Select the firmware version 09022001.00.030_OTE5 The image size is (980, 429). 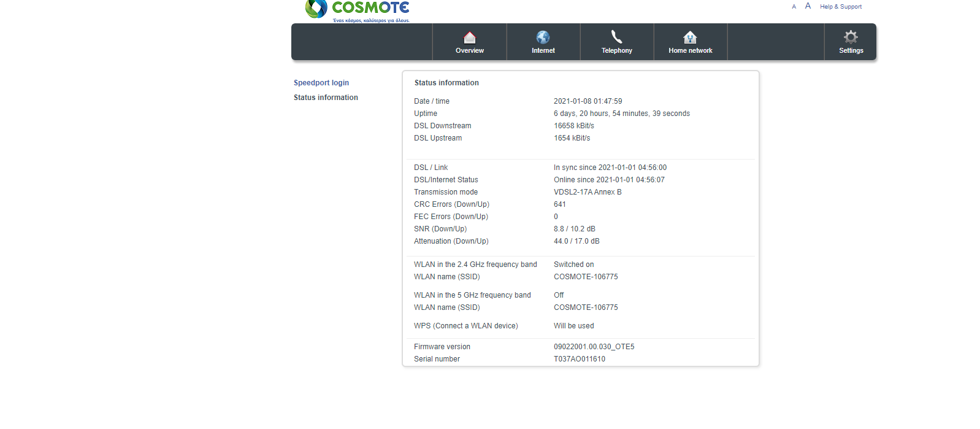pyautogui.click(x=594, y=347)
